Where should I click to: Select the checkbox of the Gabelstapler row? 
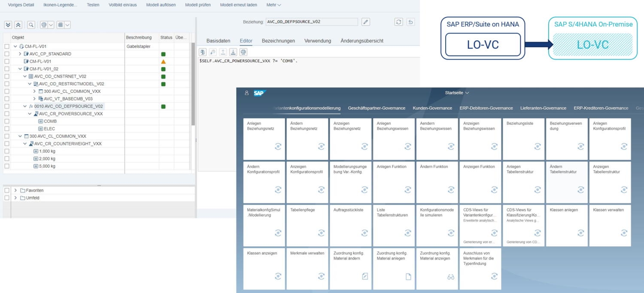7,46
